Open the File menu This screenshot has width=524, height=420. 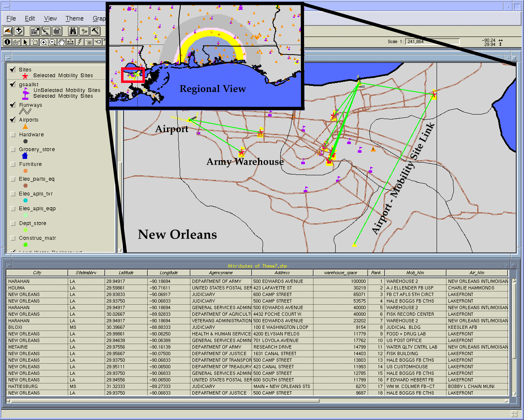[x=11, y=18]
